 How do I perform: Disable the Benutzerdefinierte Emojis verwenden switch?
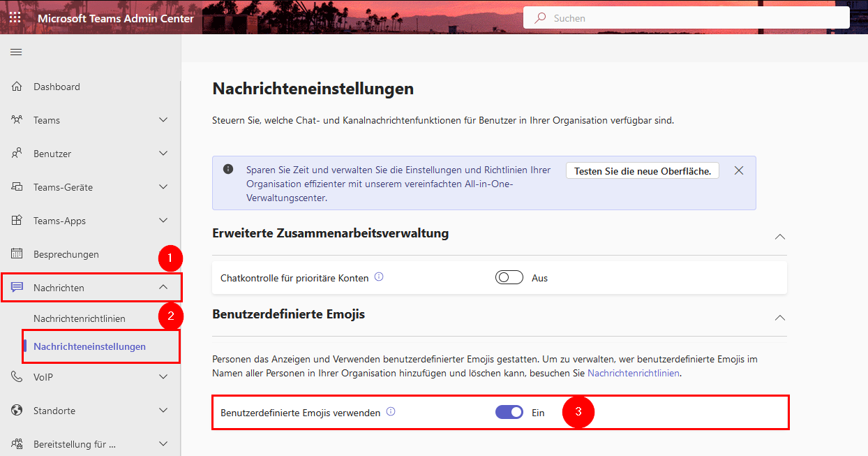[x=509, y=413]
